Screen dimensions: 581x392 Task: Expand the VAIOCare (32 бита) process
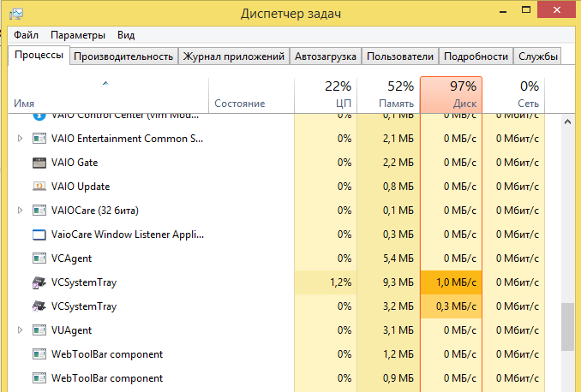coord(21,210)
